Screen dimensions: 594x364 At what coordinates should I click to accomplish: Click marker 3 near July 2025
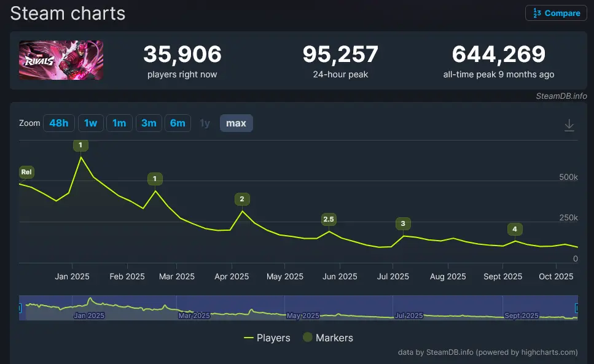tap(403, 223)
